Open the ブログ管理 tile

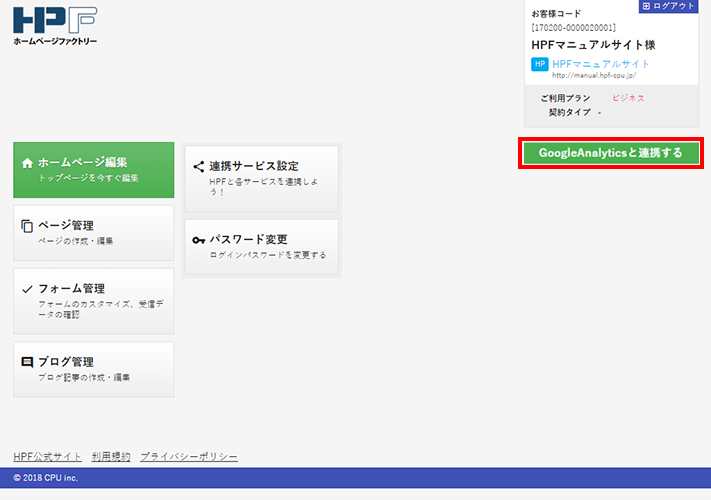coord(93,369)
